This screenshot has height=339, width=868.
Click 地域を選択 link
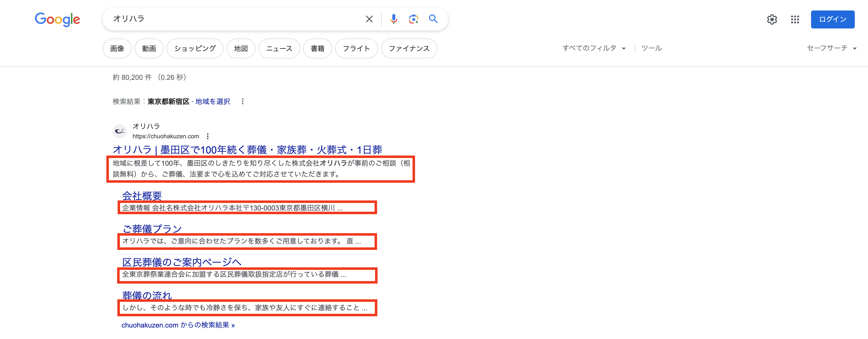click(x=213, y=101)
